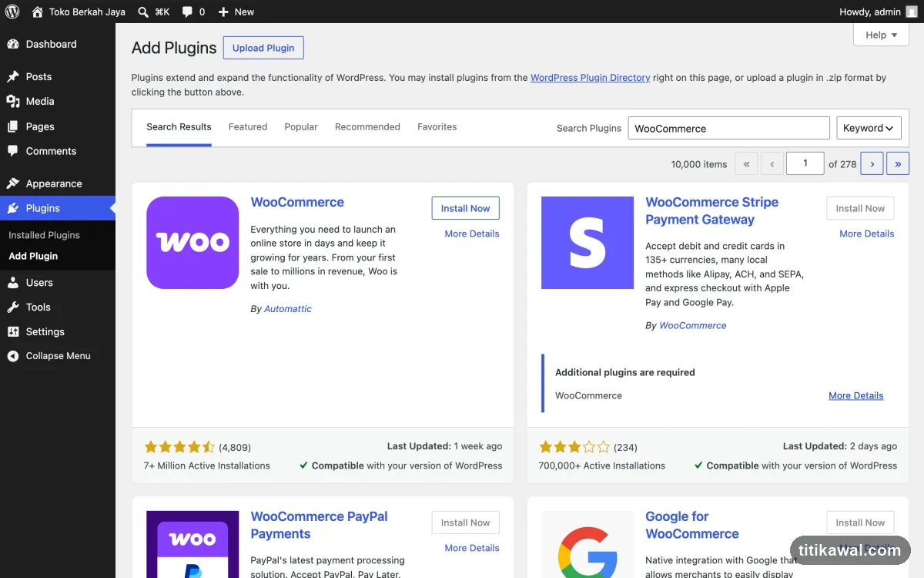924x578 pixels.
Task: Click 7+ Million Active Installations text
Action: click(x=207, y=465)
